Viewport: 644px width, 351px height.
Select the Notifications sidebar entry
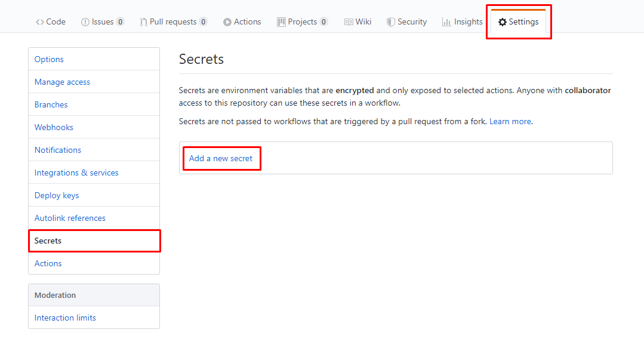pyautogui.click(x=58, y=150)
